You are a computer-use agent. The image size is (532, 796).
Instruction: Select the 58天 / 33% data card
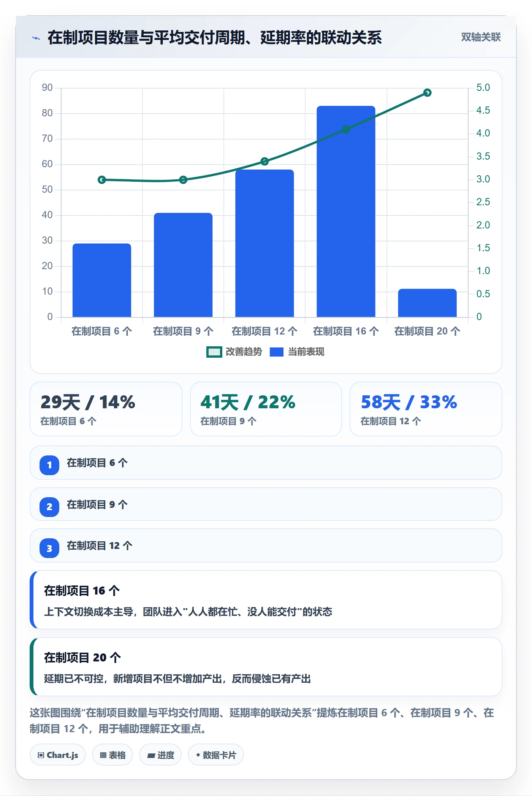[426, 409]
